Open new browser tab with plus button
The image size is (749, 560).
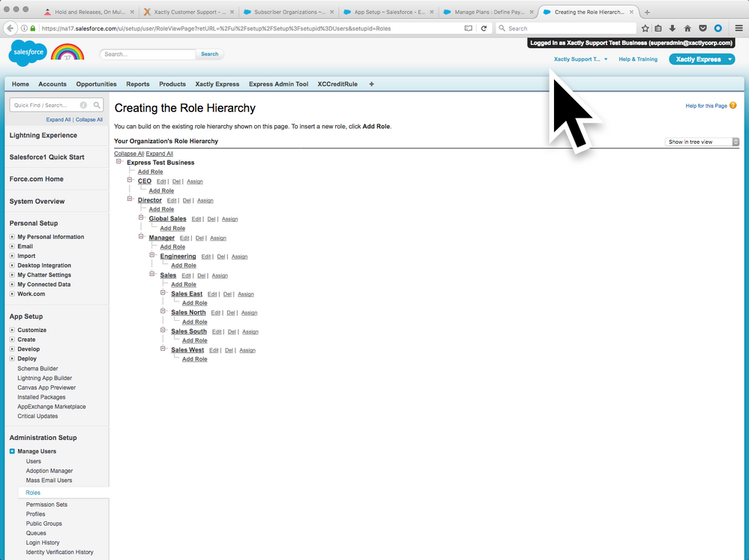(647, 12)
